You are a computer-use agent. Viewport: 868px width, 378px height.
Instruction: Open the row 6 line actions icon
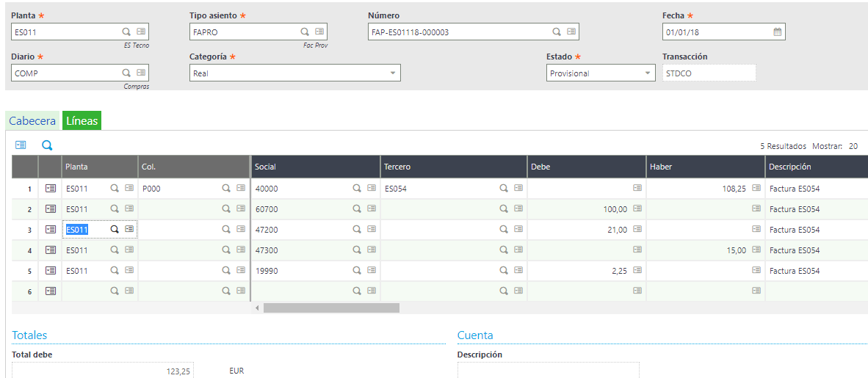point(51,291)
